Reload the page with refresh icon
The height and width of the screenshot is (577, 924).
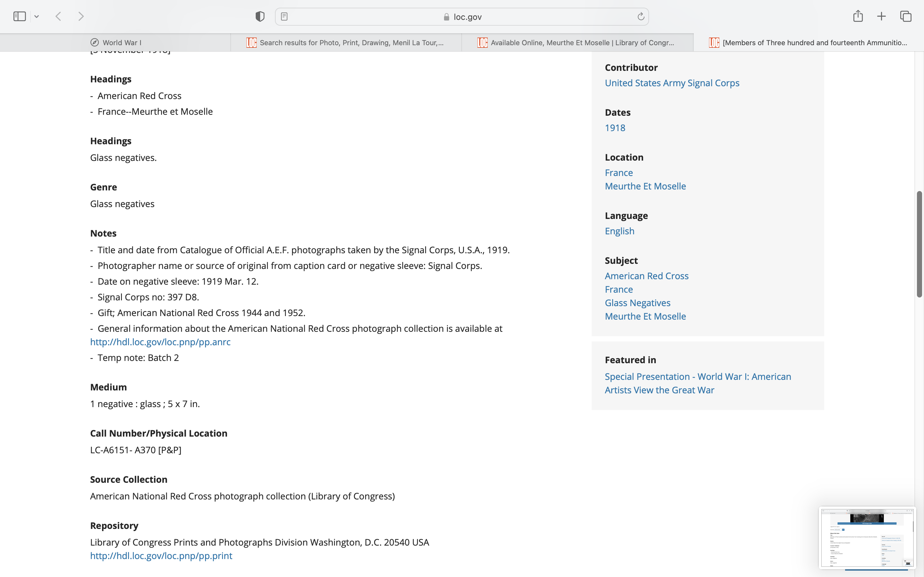641,16
